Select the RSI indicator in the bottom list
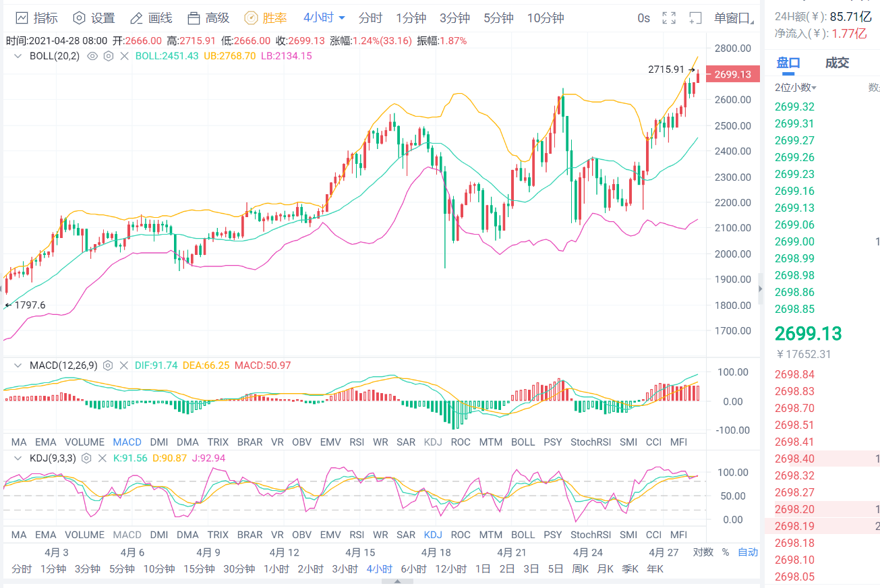The width and height of the screenshot is (880, 588). (357, 442)
